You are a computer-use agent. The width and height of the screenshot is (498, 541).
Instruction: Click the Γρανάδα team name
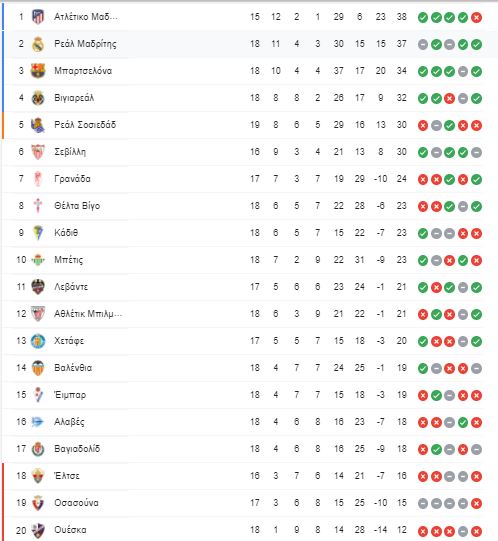(x=72, y=179)
